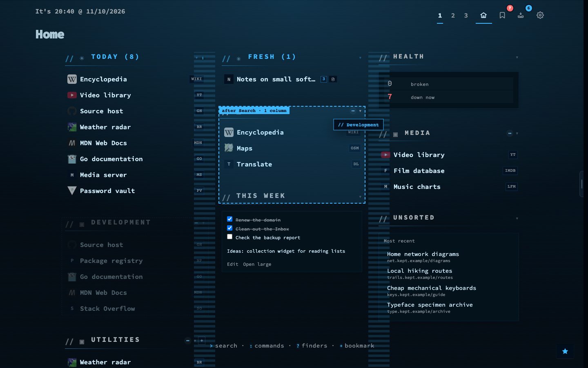Open Film database in Media

click(419, 171)
